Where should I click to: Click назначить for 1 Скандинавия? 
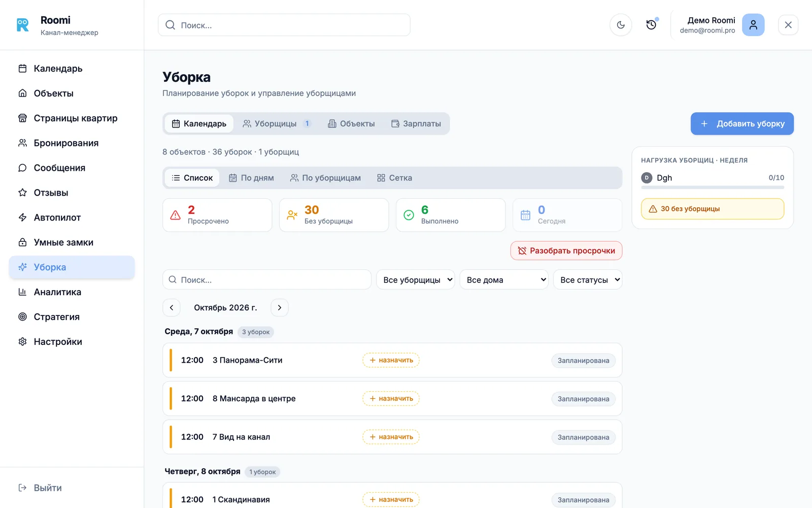(391, 499)
